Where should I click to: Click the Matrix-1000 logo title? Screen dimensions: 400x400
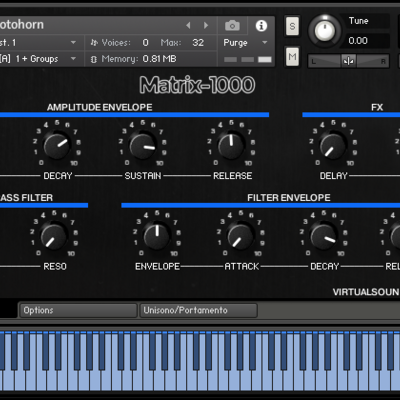pos(197,85)
